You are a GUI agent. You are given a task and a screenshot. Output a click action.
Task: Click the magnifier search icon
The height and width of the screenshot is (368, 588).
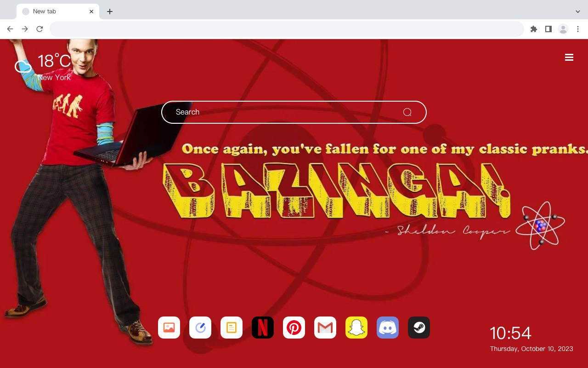coord(407,112)
